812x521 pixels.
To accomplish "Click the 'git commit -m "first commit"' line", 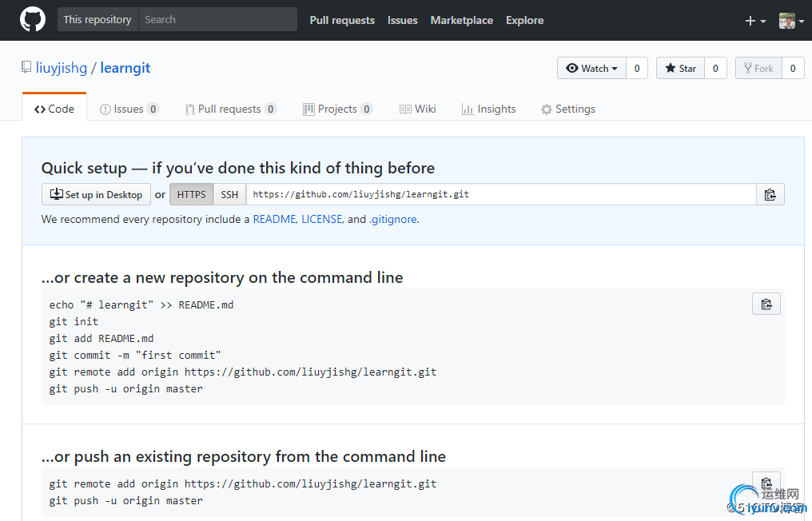I will point(135,356).
